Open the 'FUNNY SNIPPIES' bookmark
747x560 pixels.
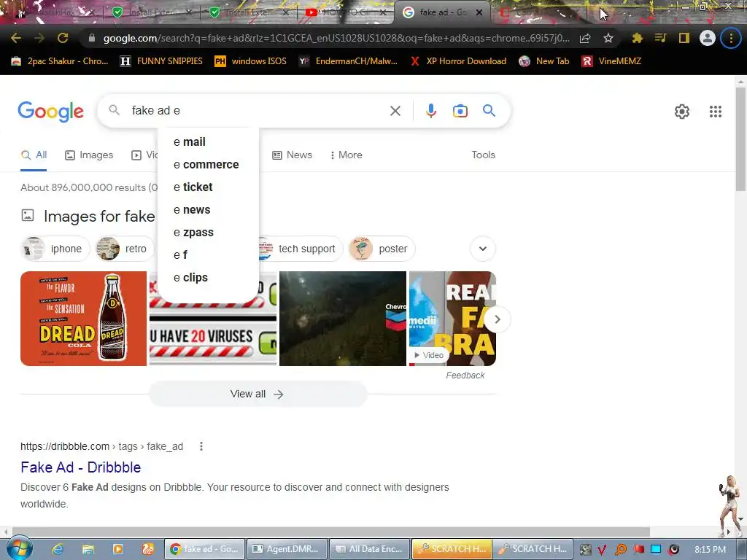tap(161, 61)
